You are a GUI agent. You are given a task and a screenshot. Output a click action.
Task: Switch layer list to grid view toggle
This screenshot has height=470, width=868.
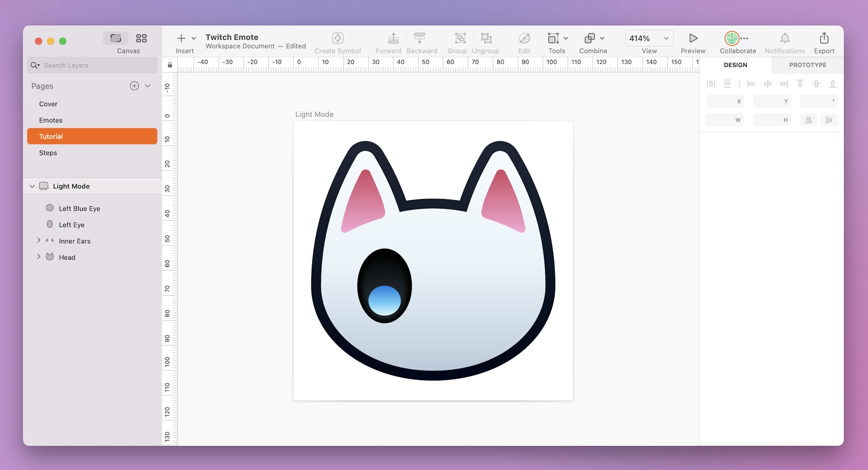[142, 38]
